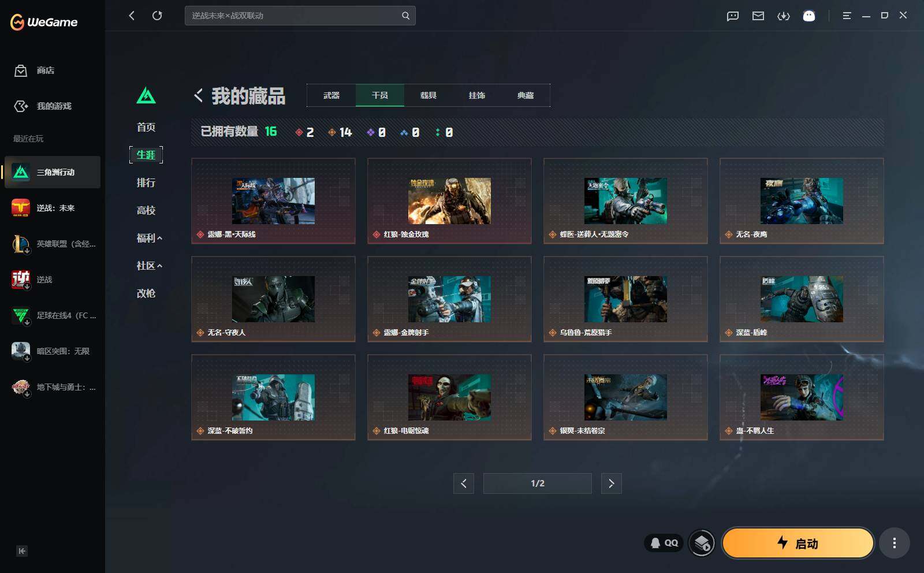This screenshot has height=573, width=924.
Task: Select 生涯 in the game navigation
Action: pos(146,155)
